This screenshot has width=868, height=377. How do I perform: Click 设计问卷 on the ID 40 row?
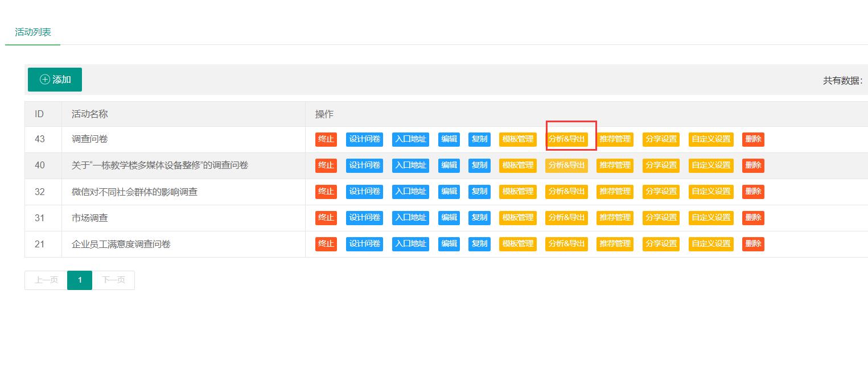tap(364, 165)
